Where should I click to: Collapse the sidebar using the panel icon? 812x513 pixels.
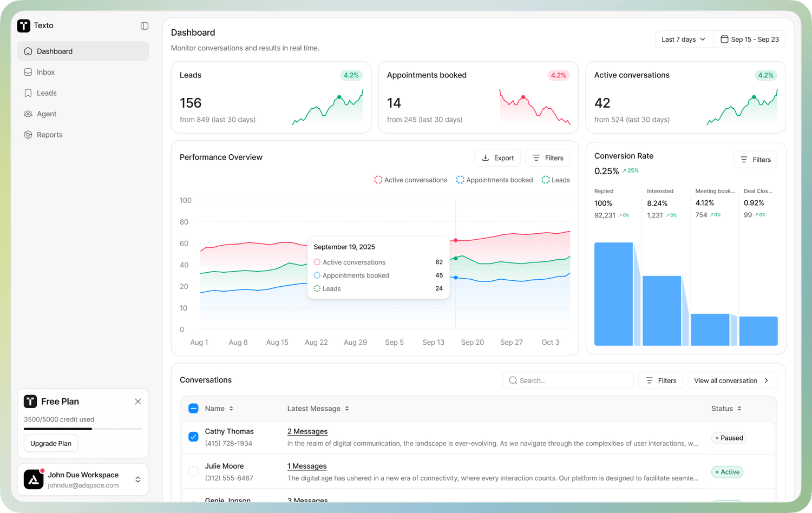(x=145, y=25)
